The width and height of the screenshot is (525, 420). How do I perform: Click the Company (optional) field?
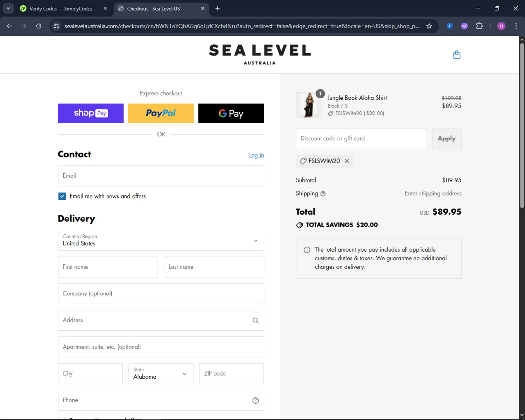[161, 294]
